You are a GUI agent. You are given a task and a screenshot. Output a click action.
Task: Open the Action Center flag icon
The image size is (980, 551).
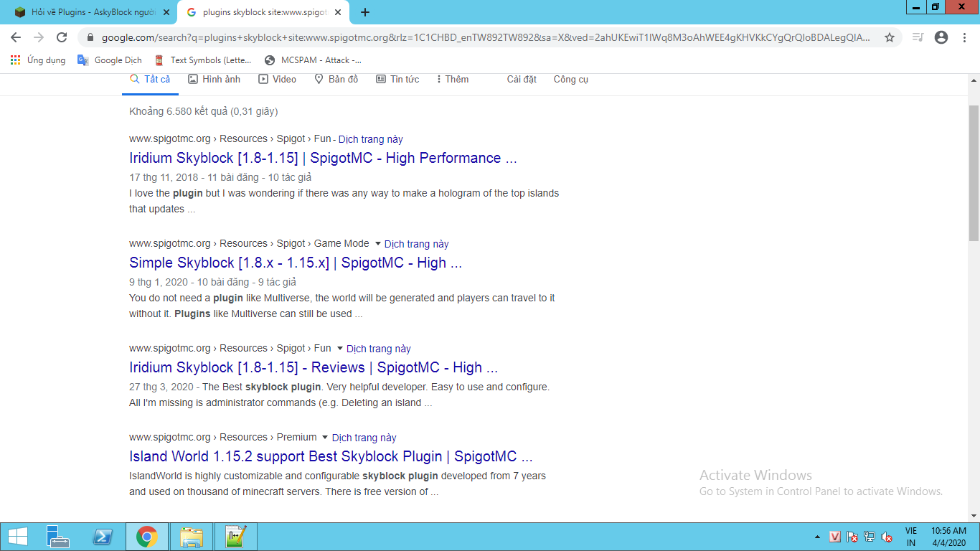point(852,537)
